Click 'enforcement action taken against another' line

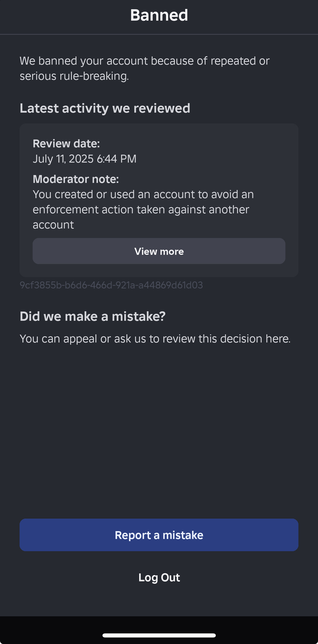(141, 210)
